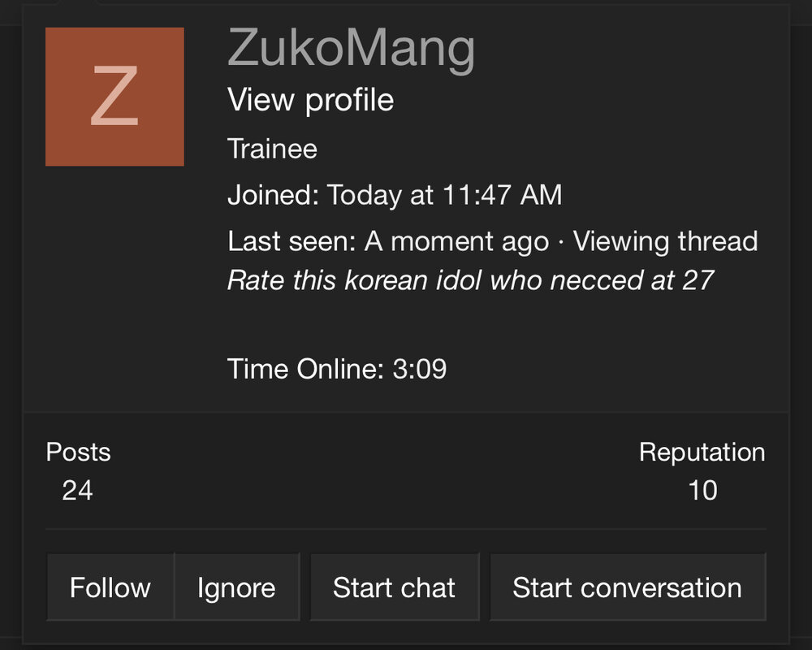
Task: Click the Joined label text
Action: 274,196
